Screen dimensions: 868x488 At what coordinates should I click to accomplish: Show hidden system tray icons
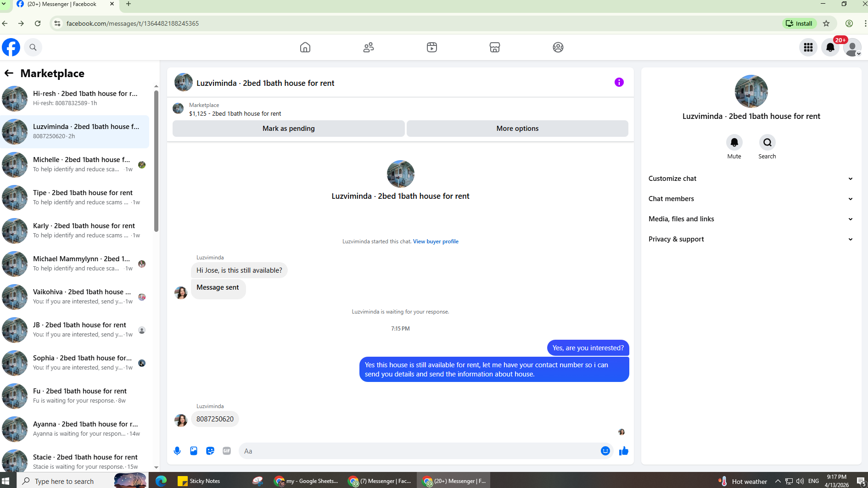pyautogui.click(x=778, y=481)
